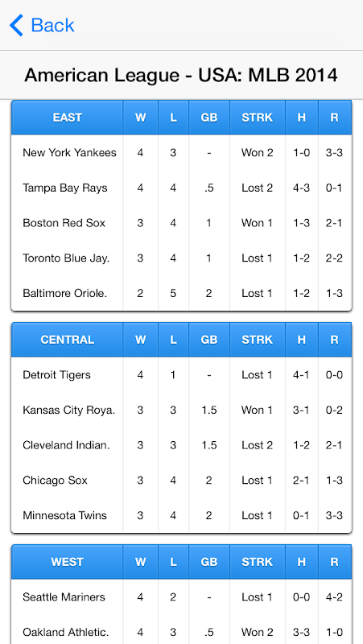The image size is (363, 644).
Task: Tap the Baltimore Orioles team name
Action: tap(65, 293)
